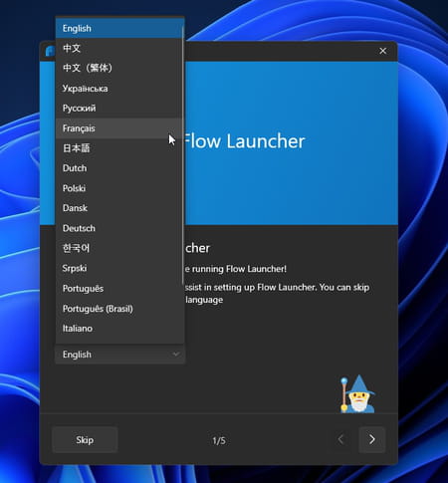Select Italiano at the list bottom
The width and height of the screenshot is (448, 483).
point(118,329)
